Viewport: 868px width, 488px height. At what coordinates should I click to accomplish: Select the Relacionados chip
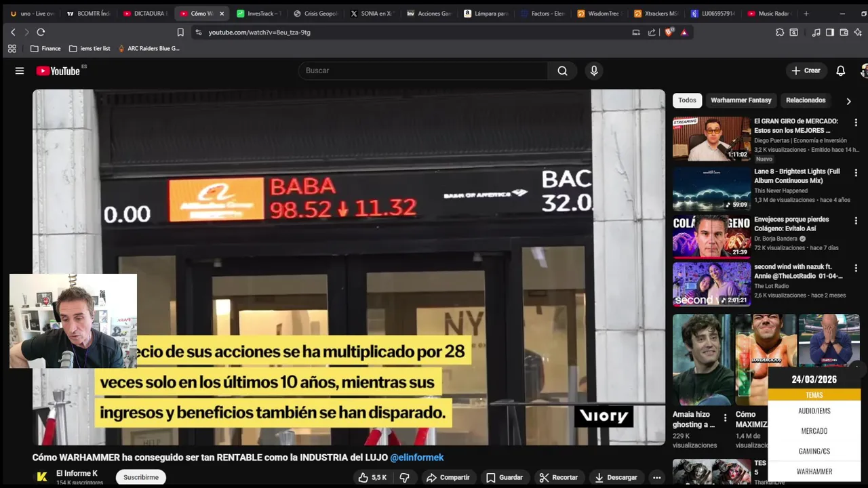pyautogui.click(x=806, y=100)
